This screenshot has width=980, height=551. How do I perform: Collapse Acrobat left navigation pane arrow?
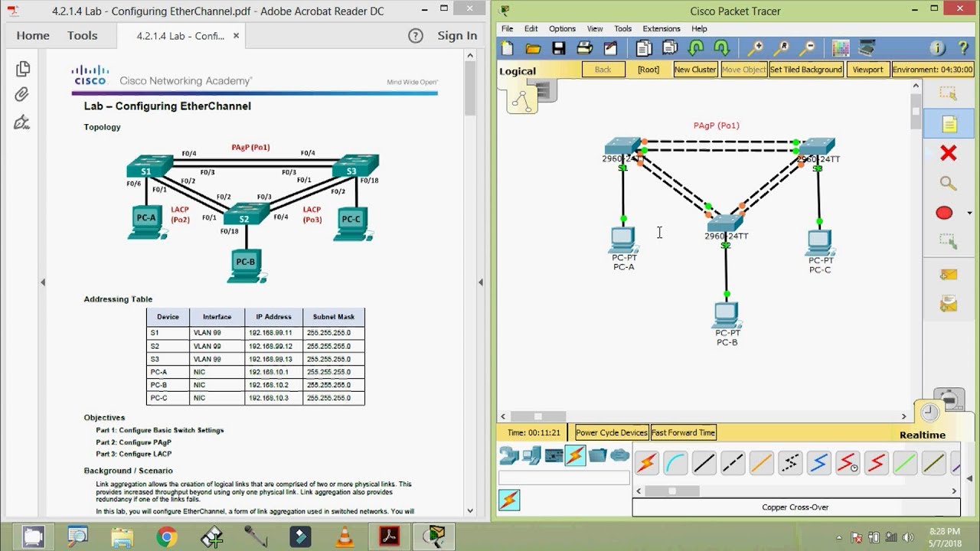click(x=43, y=282)
